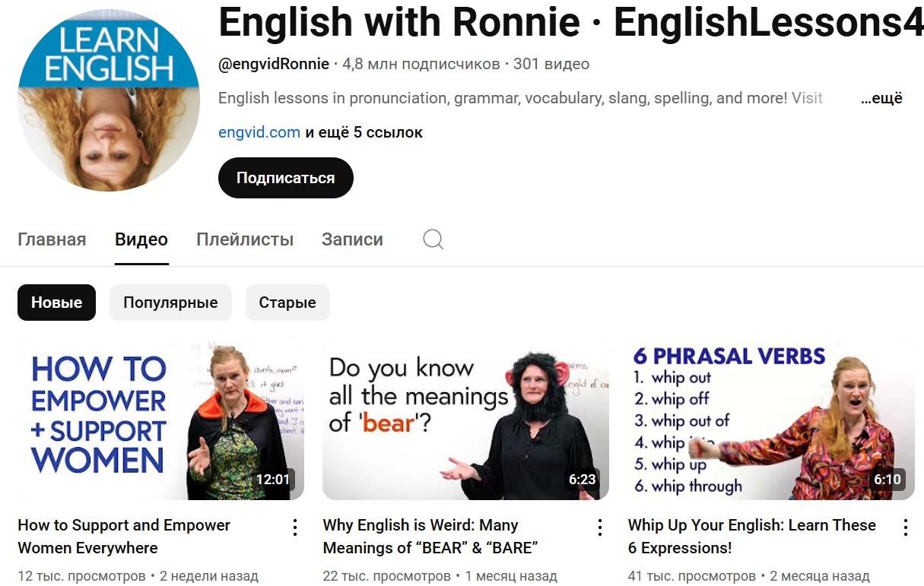Select the Видео tab
The height and width of the screenshot is (586, 924).
point(141,239)
